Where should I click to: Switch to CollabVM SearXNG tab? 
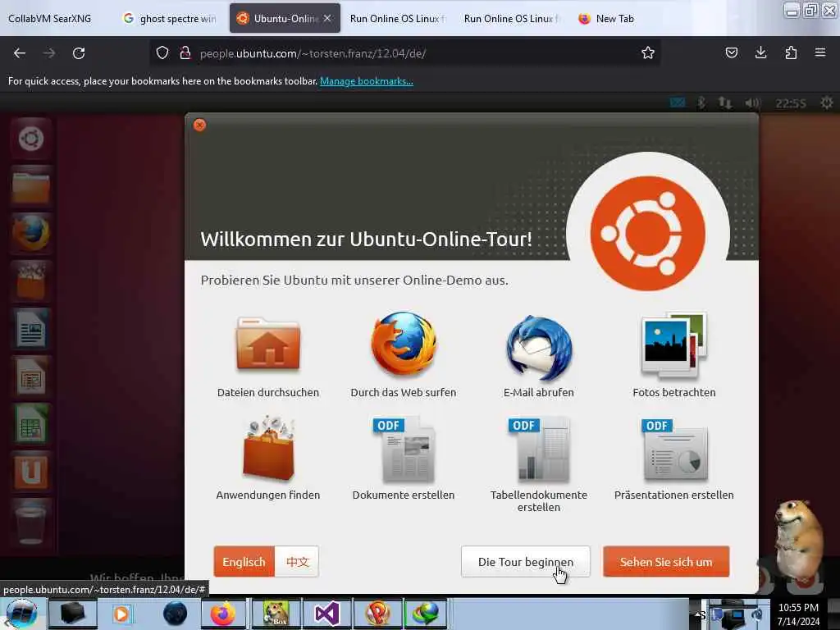(50, 19)
